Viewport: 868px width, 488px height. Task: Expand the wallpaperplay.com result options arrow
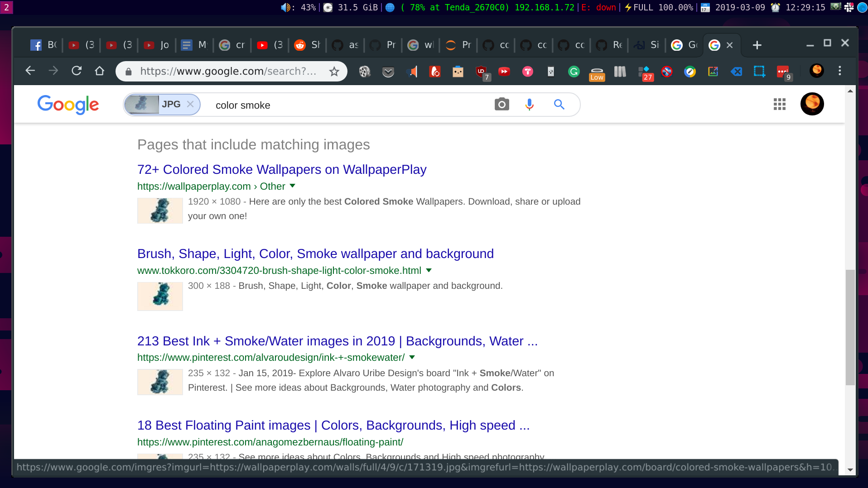293,186
